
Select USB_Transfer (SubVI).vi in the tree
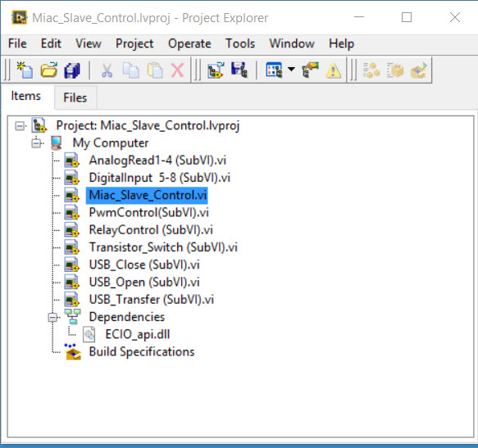(151, 300)
